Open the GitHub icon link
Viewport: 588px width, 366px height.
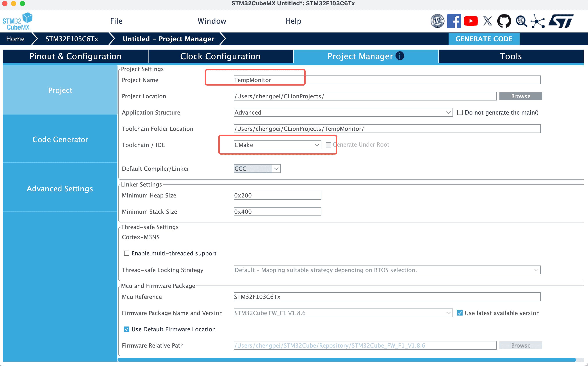tap(504, 21)
